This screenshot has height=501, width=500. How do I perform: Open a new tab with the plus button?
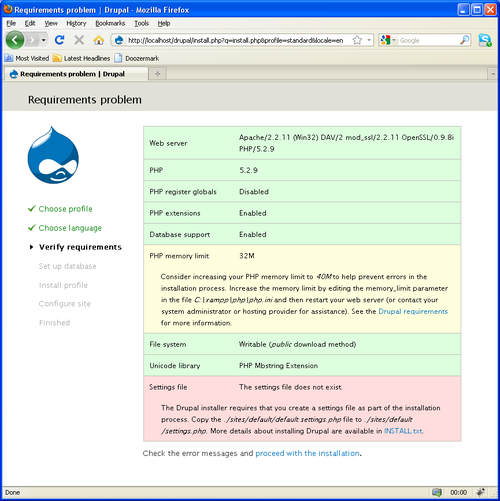point(158,74)
